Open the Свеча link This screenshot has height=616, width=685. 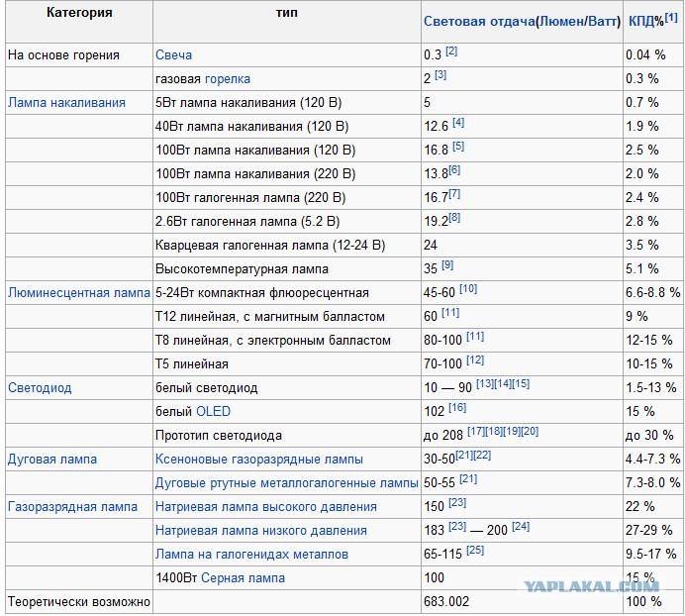tap(173, 55)
